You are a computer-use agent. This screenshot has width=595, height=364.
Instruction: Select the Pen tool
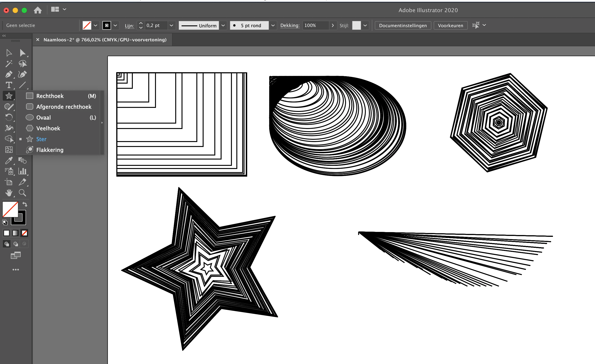click(9, 74)
